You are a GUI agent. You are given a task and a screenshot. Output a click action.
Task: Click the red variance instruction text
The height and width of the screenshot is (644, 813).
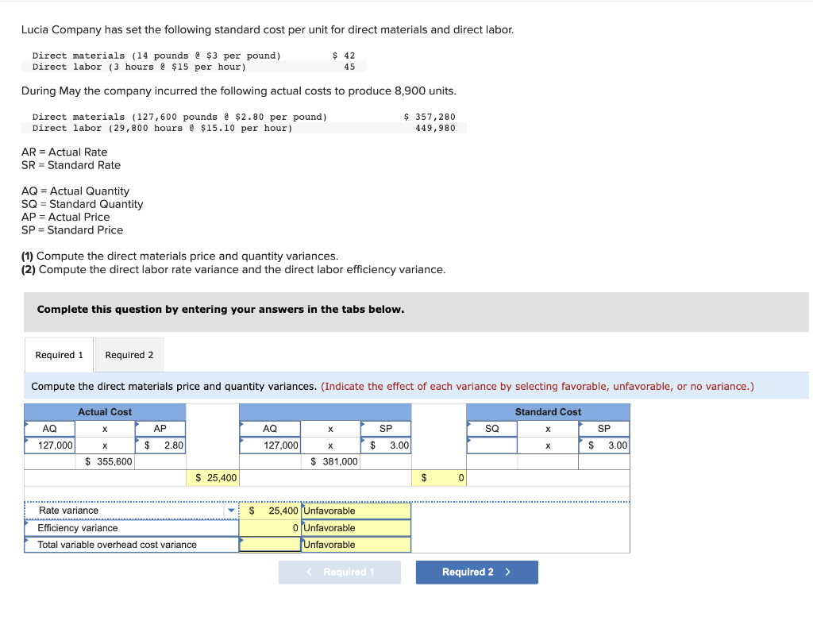pos(538,386)
